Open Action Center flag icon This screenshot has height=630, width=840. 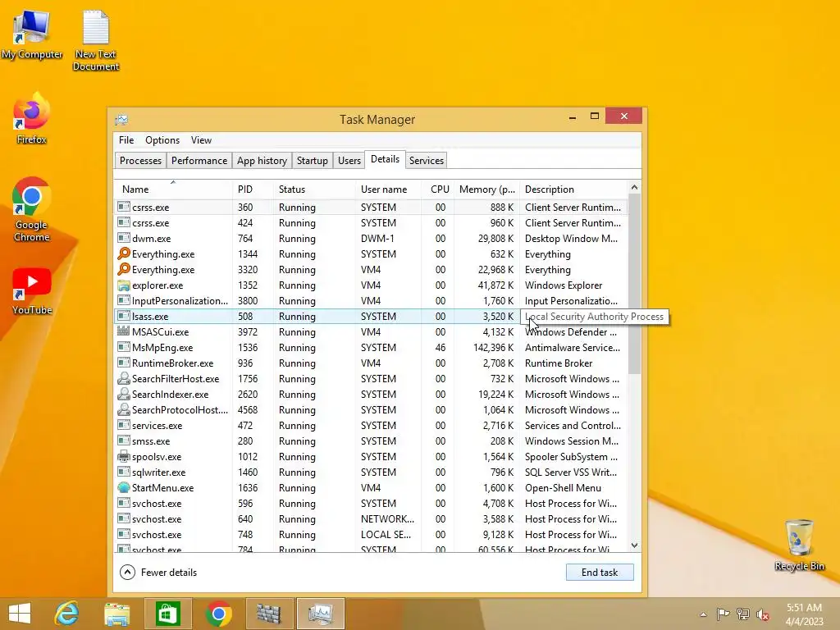(x=723, y=614)
